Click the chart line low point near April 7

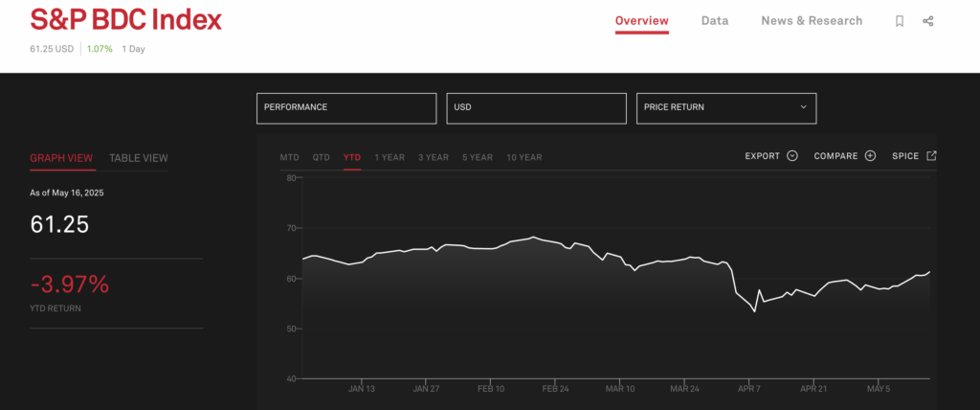point(755,311)
